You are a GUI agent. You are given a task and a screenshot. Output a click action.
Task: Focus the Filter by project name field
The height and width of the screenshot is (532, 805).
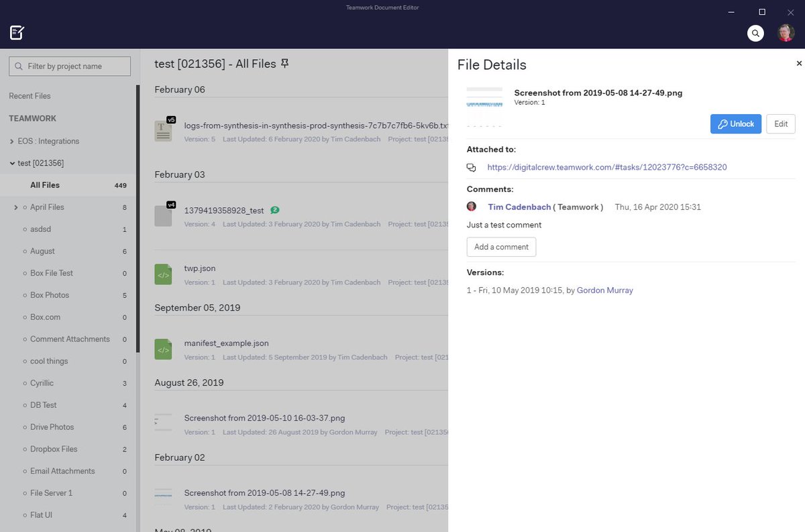click(70, 66)
